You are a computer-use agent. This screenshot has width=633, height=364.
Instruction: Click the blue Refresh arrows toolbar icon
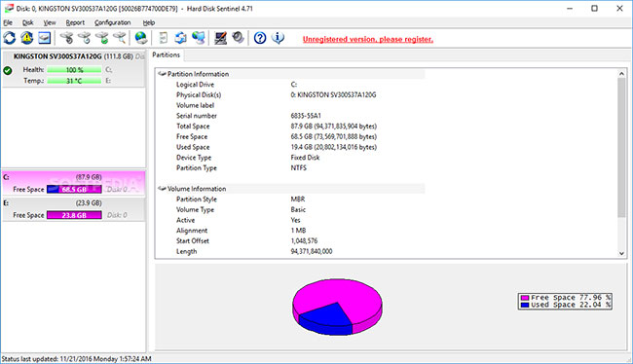(10, 38)
